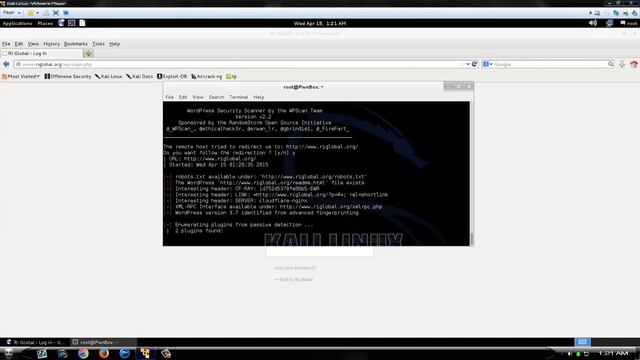
Task: Open the terminal View menu
Action: coord(198,97)
